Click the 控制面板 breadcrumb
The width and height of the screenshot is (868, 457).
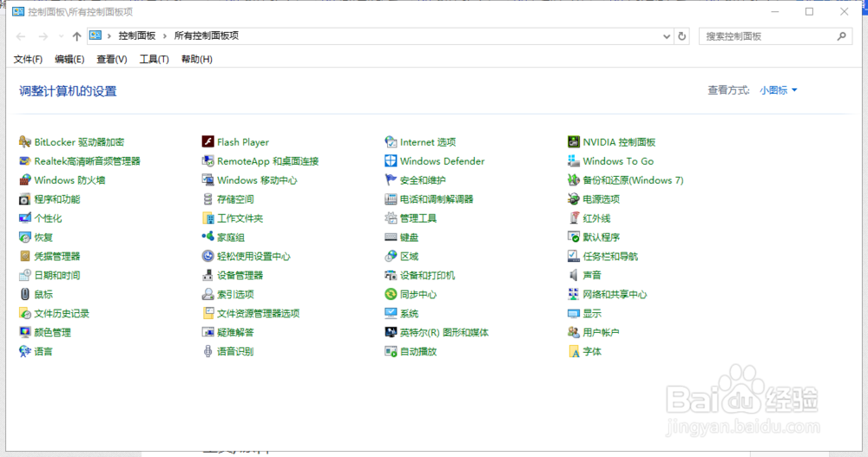click(137, 36)
